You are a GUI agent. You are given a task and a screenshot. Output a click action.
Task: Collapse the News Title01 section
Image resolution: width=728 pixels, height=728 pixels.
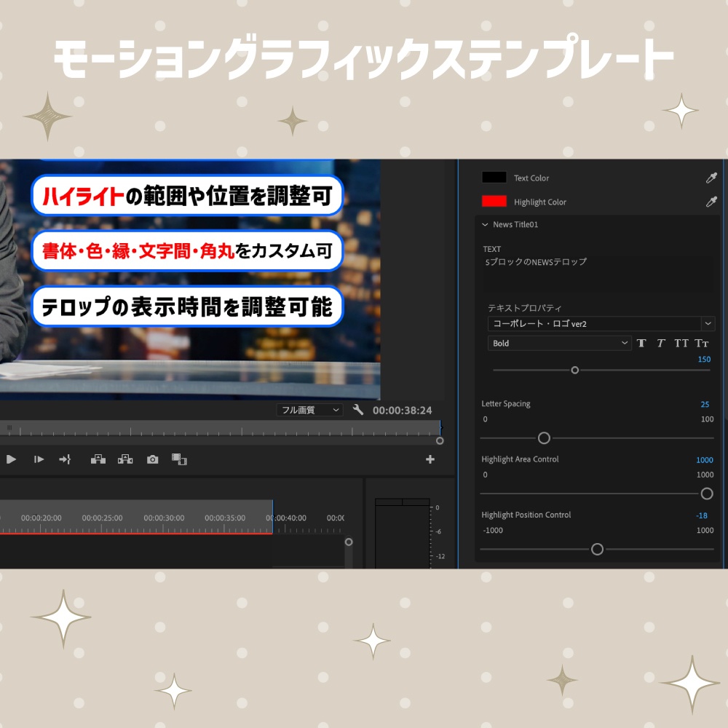point(485,225)
